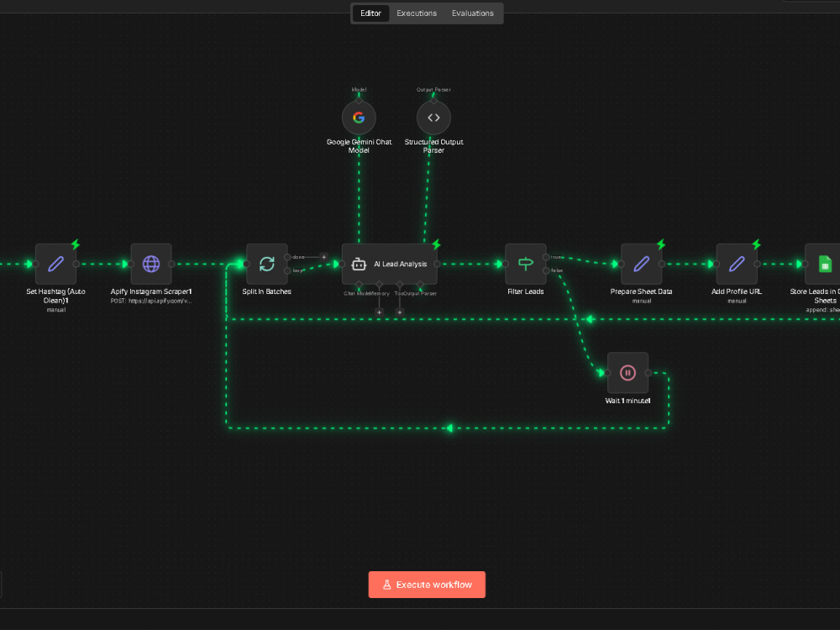Click the loop output connector of Split In Batches

287,270
